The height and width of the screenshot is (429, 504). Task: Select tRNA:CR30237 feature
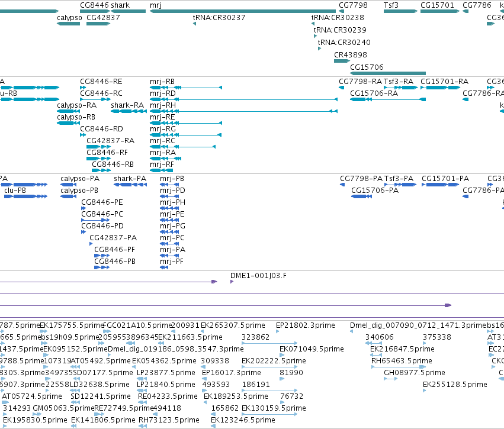point(194,24)
